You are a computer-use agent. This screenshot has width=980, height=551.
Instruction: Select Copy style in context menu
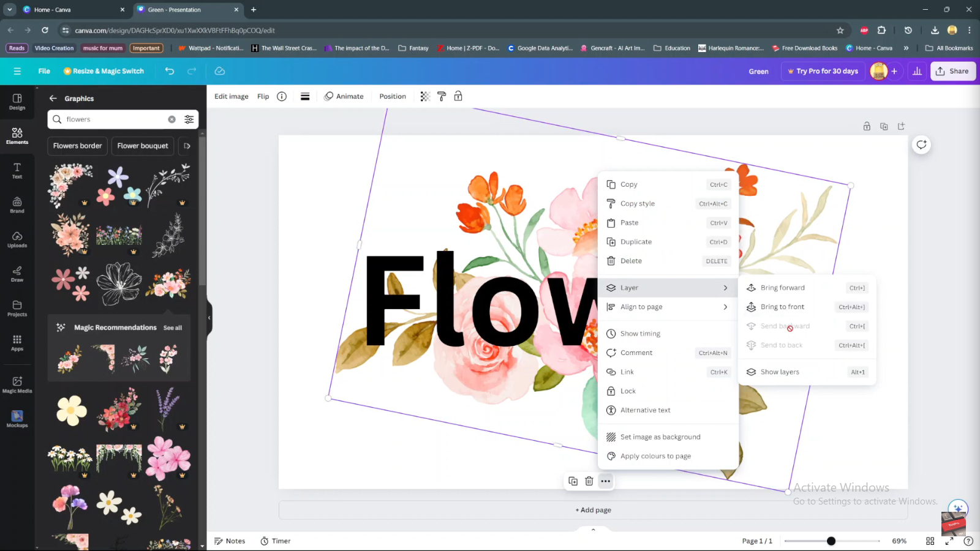668,203
